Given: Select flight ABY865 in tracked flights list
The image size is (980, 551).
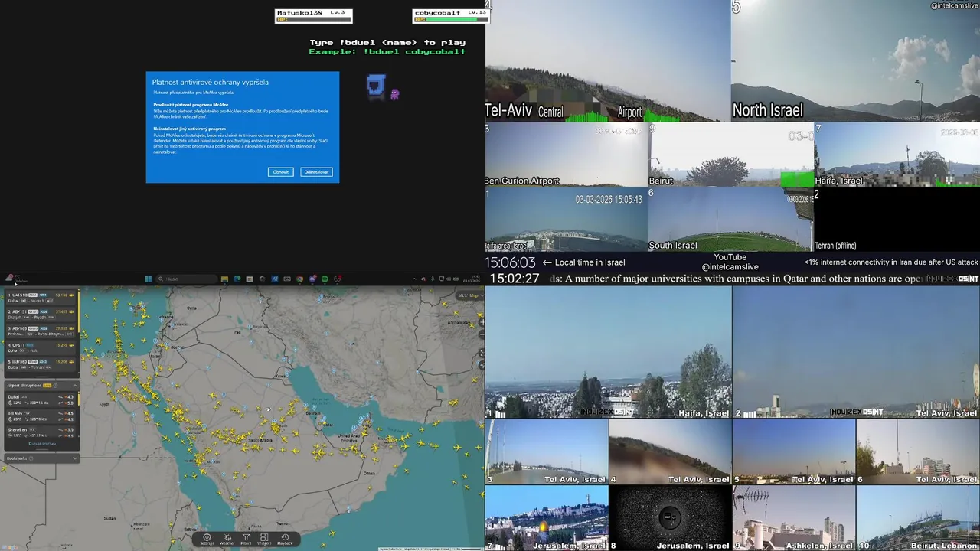Looking at the screenshot, I should click(x=40, y=331).
